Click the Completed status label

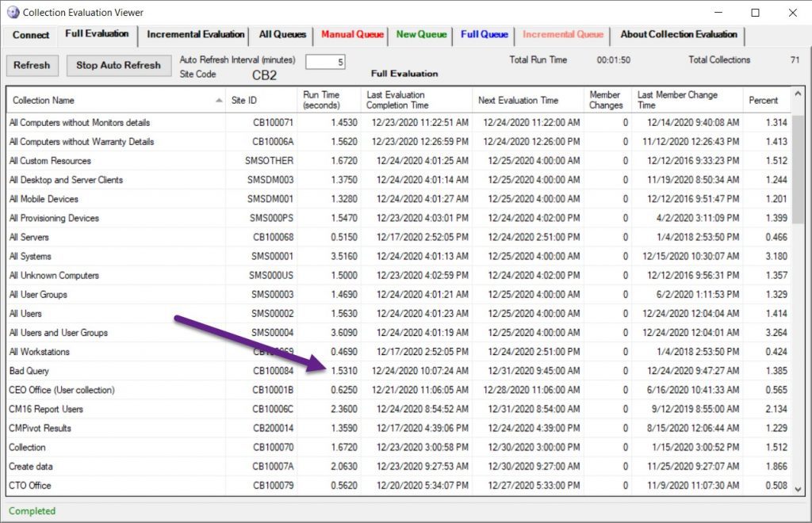pyautogui.click(x=32, y=511)
